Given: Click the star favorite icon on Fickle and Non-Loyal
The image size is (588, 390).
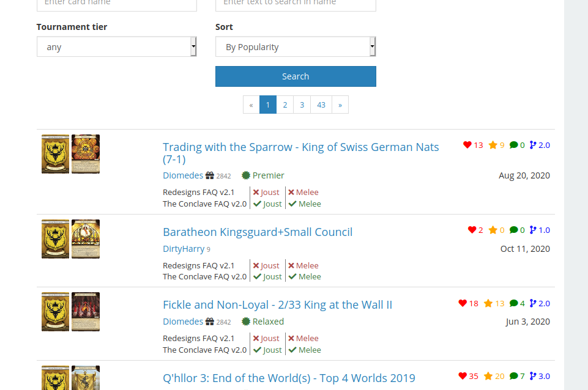Looking at the screenshot, I should click(488, 303).
